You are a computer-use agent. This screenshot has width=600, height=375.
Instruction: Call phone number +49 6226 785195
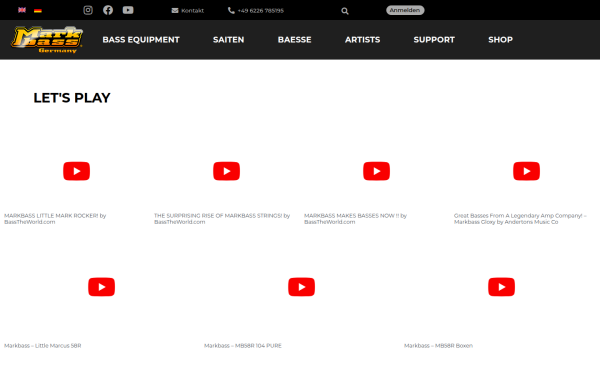[x=261, y=10]
